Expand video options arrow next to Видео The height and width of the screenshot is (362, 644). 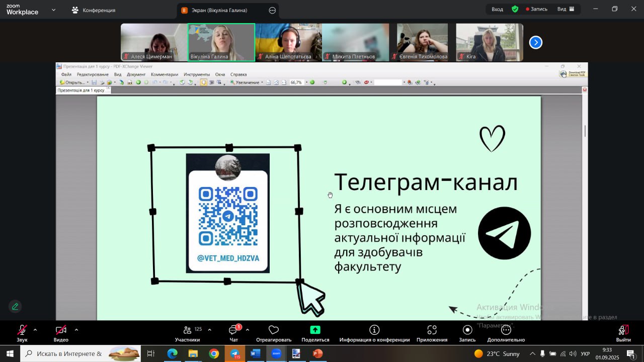click(x=76, y=330)
